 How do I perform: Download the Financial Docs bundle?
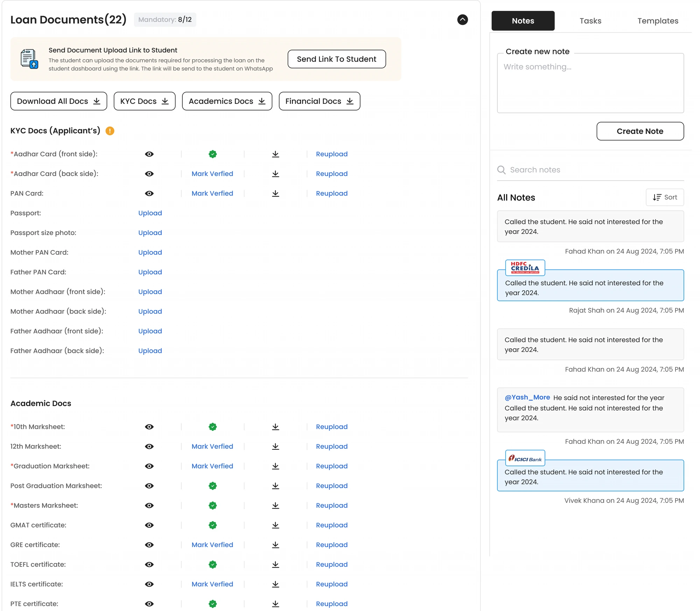[x=320, y=101]
